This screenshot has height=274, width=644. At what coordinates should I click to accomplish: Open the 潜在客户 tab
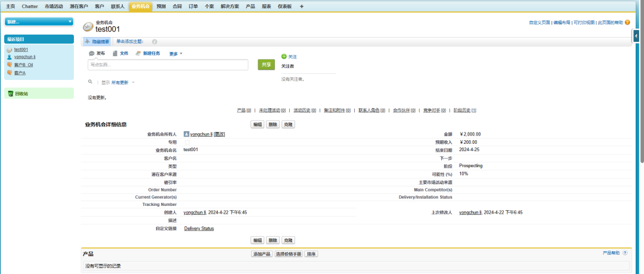tap(79, 7)
